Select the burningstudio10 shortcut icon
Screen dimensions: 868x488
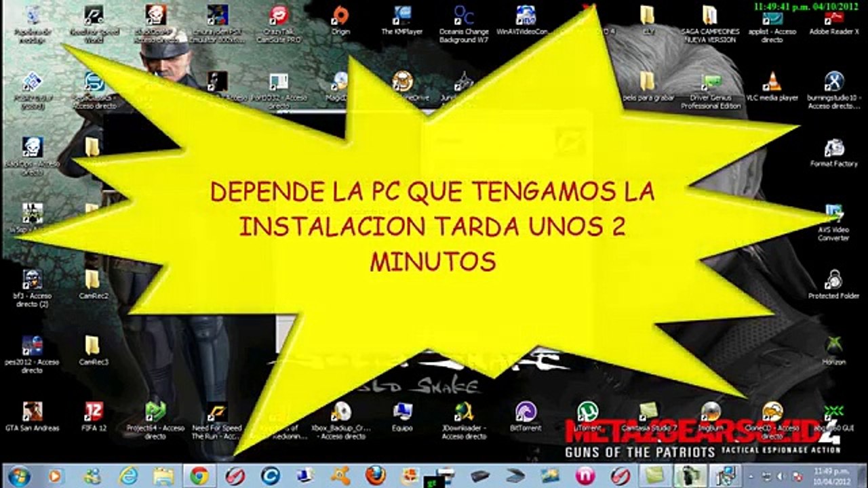834,90
